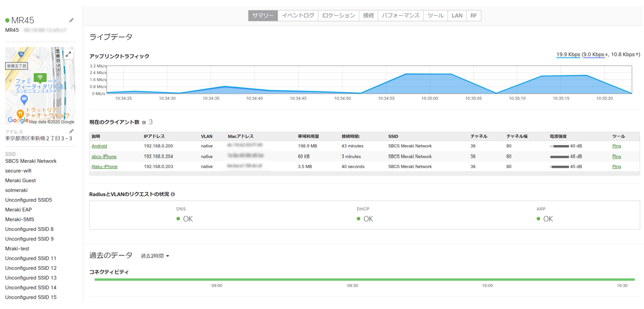644x309 pixels.
Task: Open the sbcs-iPhone client link
Action: [x=104, y=156]
